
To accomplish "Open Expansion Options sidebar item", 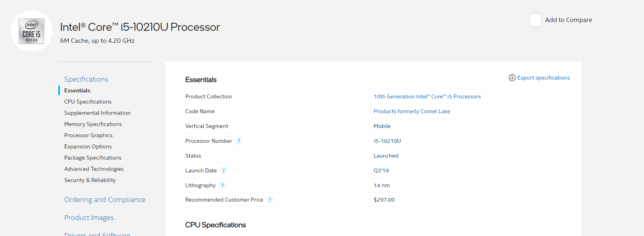I will pyautogui.click(x=88, y=146).
